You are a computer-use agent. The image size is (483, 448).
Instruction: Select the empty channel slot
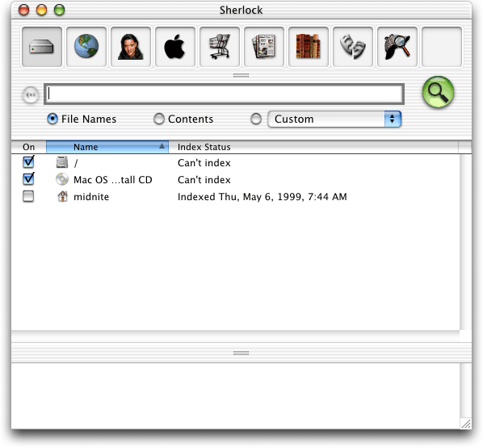click(442, 47)
